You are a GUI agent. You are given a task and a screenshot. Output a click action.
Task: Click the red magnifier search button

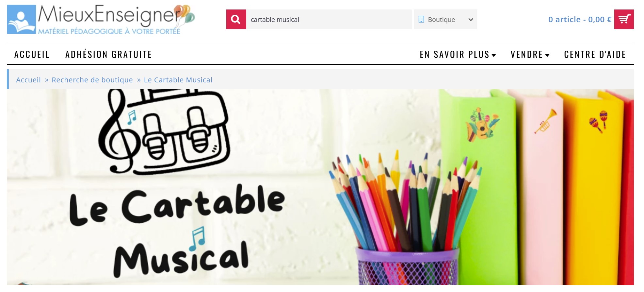(x=236, y=19)
